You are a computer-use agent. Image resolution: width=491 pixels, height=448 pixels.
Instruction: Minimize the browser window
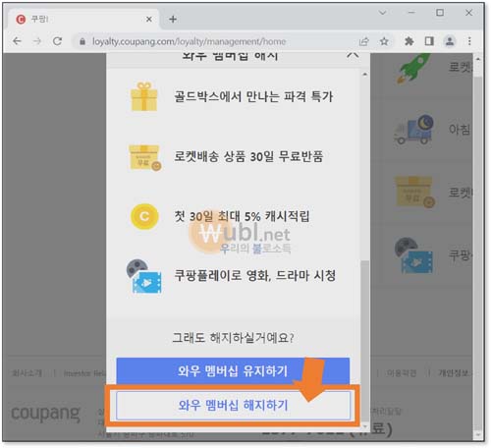[411, 13]
